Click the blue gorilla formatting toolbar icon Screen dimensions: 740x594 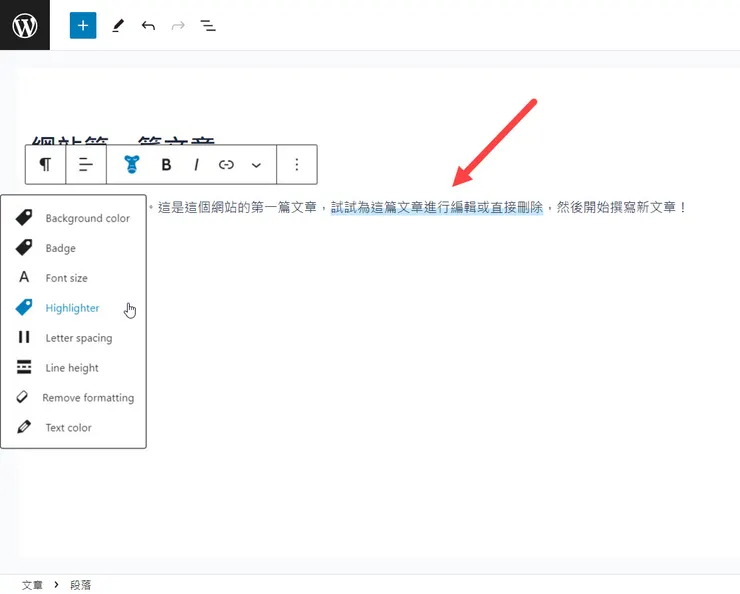pyautogui.click(x=132, y=165)
